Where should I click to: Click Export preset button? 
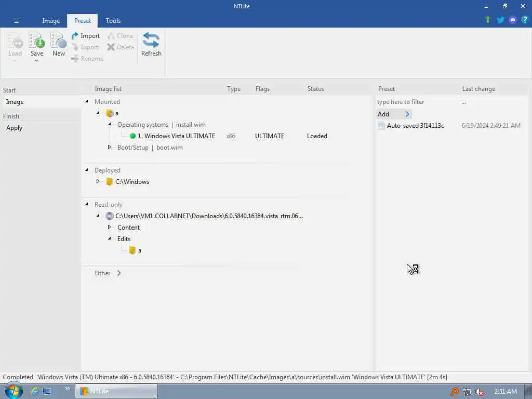coord(86,47)
